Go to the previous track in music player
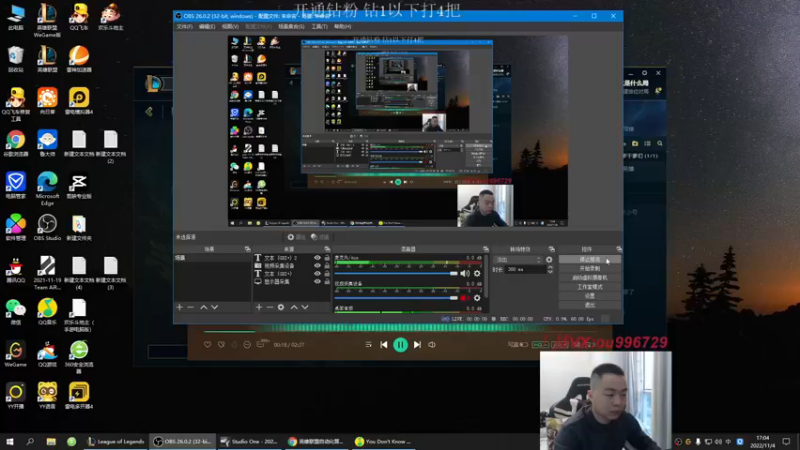The height and width of the screenshot is (450, 800). tap(384, 345)
